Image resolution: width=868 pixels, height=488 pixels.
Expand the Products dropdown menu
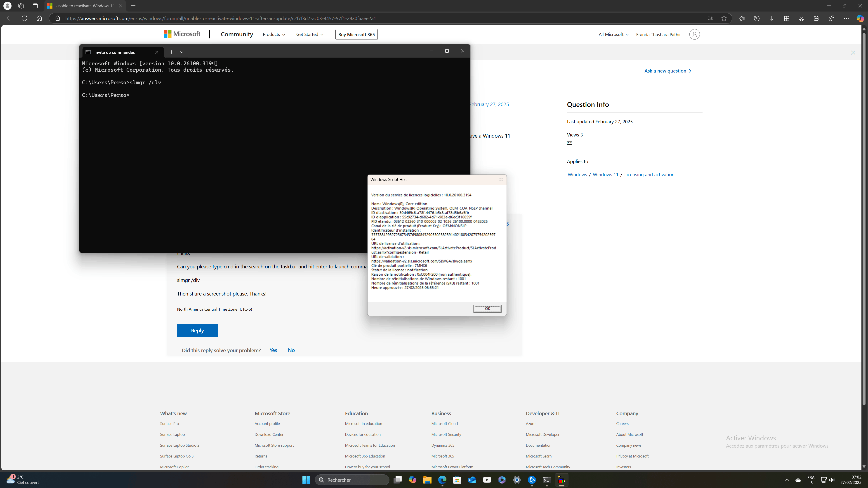[x=274, y=34]
